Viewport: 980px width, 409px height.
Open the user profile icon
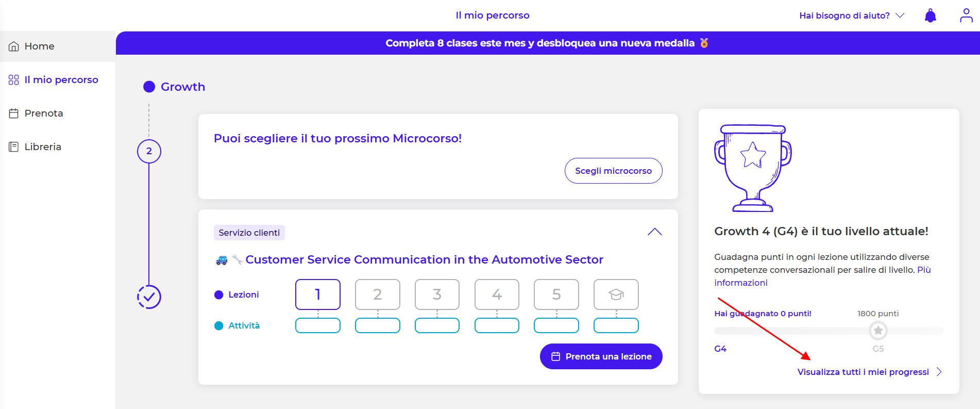coord(966,15)
